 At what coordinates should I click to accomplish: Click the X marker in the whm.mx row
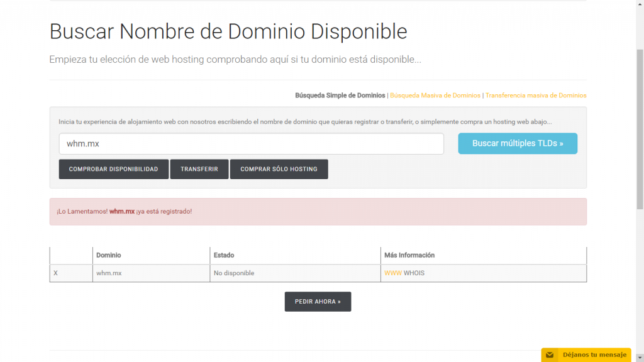click(56, 273)
